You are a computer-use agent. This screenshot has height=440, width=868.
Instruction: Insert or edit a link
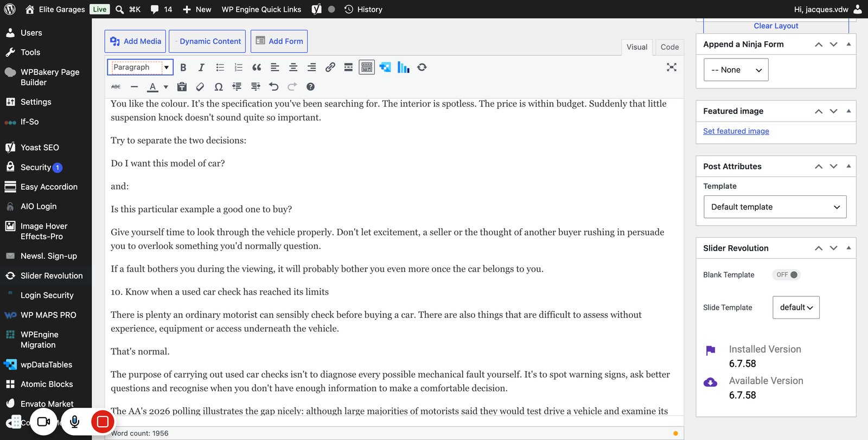(x=330, y=67)
